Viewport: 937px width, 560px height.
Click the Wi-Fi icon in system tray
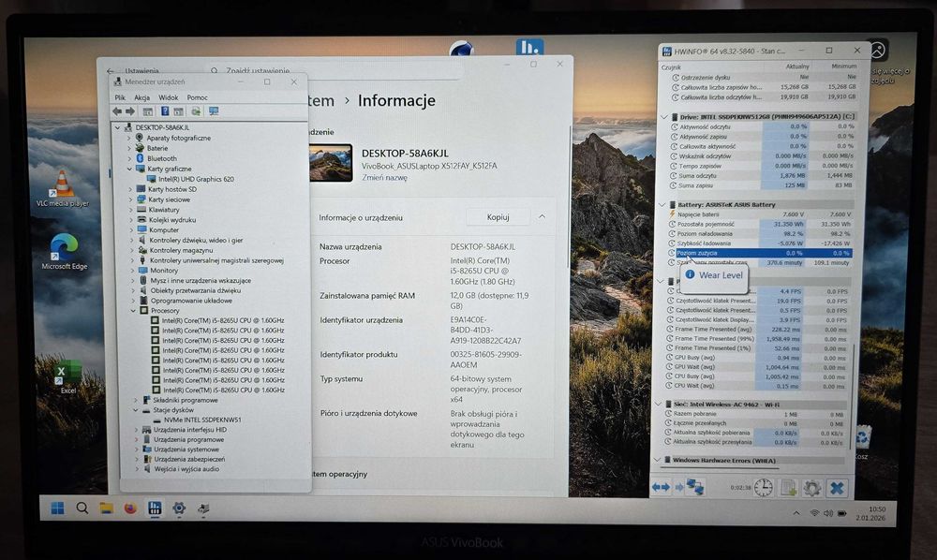click(x=814, y=513)
